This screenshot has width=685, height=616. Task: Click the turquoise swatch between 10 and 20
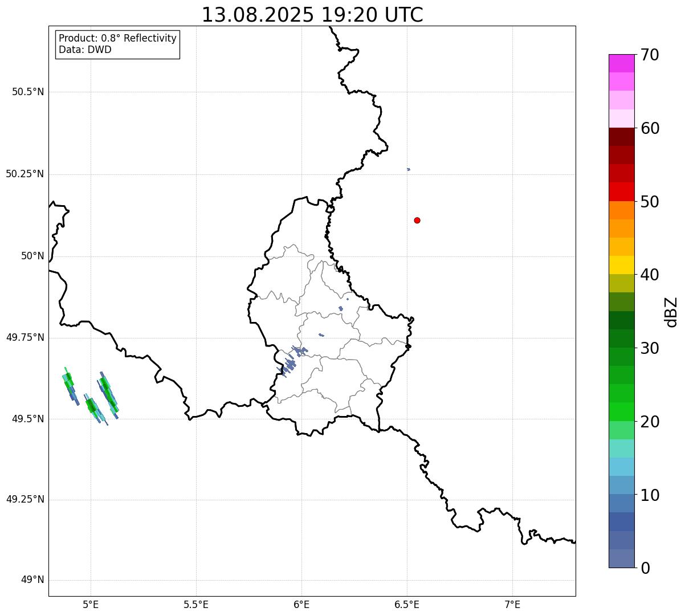pos(621,448)
